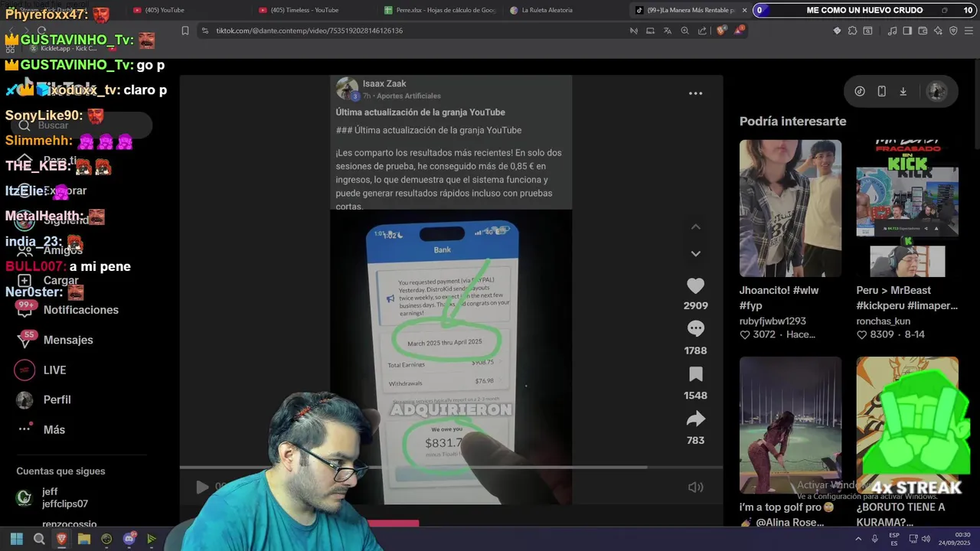This screenshot has height=551, width=980.
Task: Click the TikTok coins circle icon
Action: tap(860, 91)
